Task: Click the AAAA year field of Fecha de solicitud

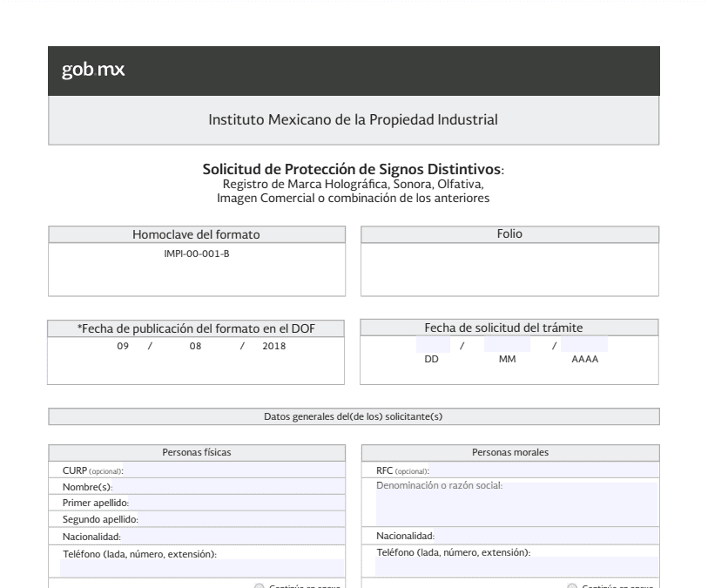Action: click(584, 345)
